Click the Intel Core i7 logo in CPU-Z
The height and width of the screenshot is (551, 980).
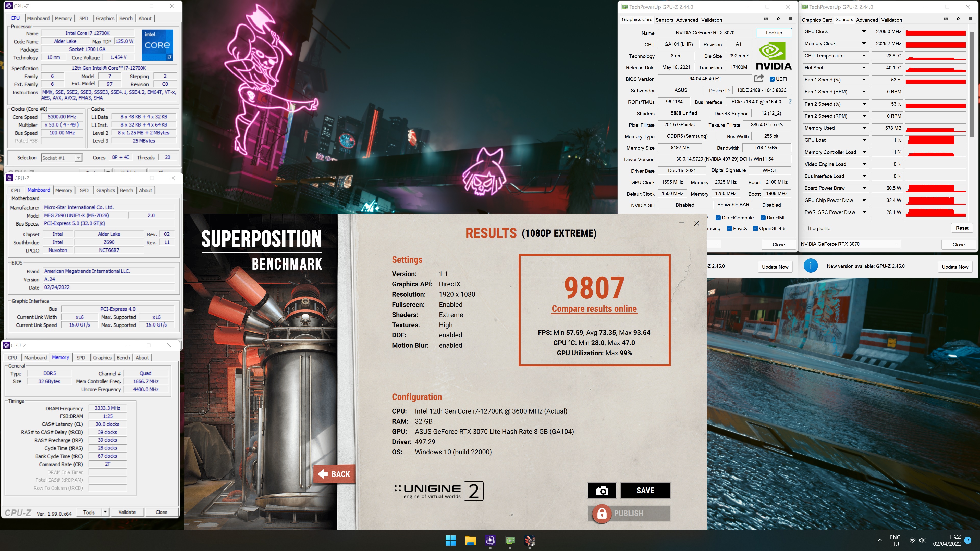click(x=157, y=45)
